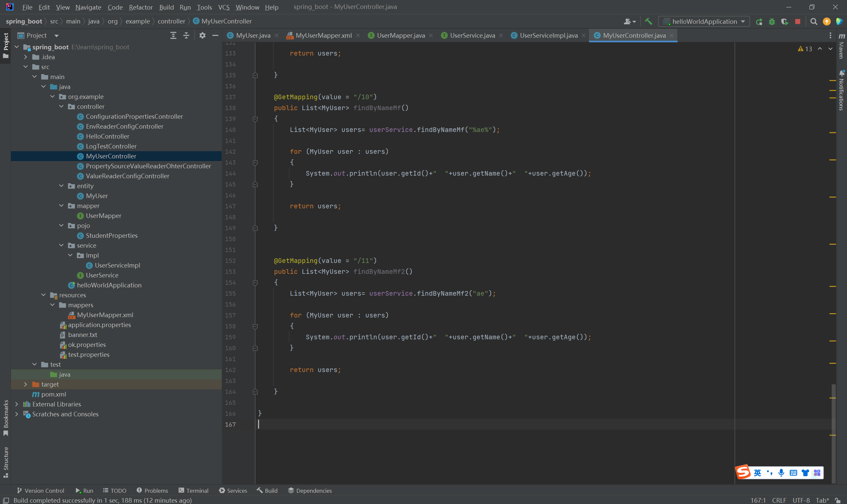Screen dimensions: 847x504
Task: Hide the Project tool window panel
Action: (x=215, y=35)
